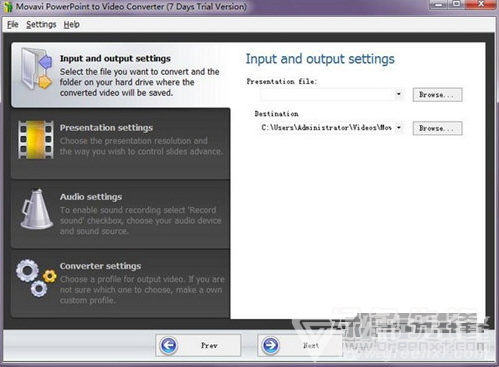499x367 pixels.
Task: Click the Prev button label
Action: click(209, 346)
